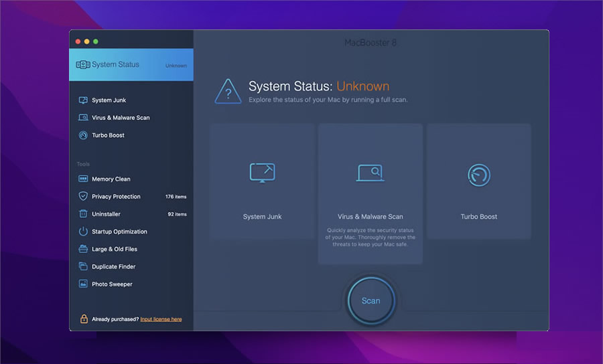Click the Large & Old Files icon
The image size is (603, 364).
83,249
